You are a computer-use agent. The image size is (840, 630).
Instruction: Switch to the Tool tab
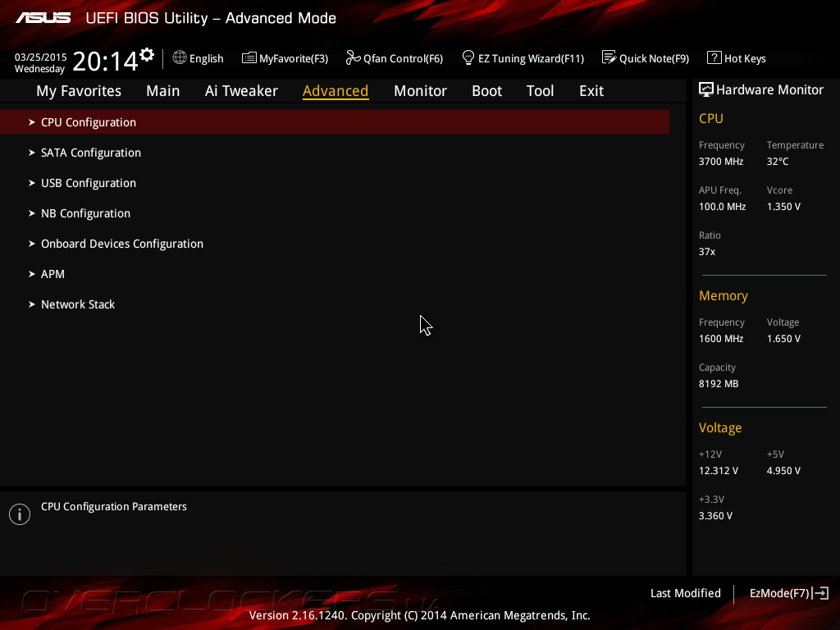tap(540, 91)
